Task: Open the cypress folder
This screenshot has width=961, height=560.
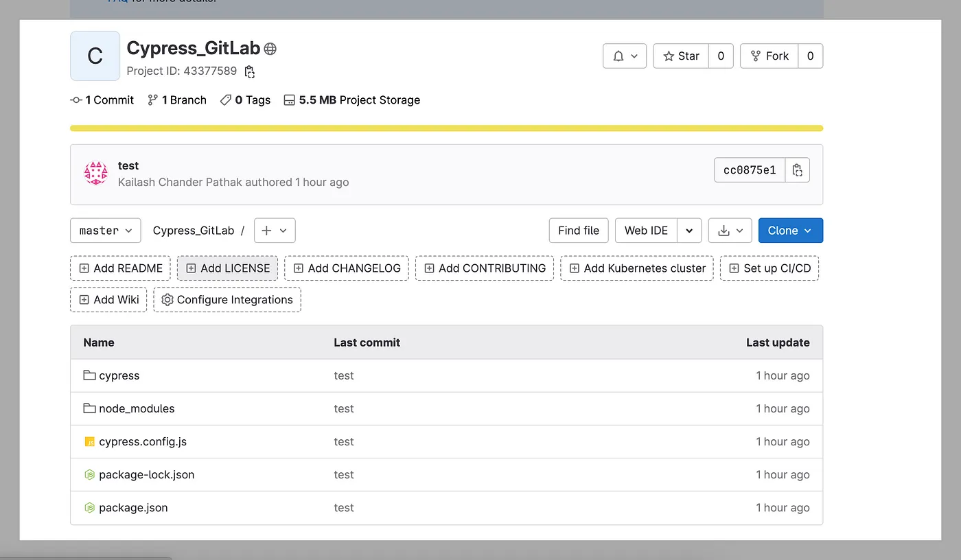Action: [119, 375]
